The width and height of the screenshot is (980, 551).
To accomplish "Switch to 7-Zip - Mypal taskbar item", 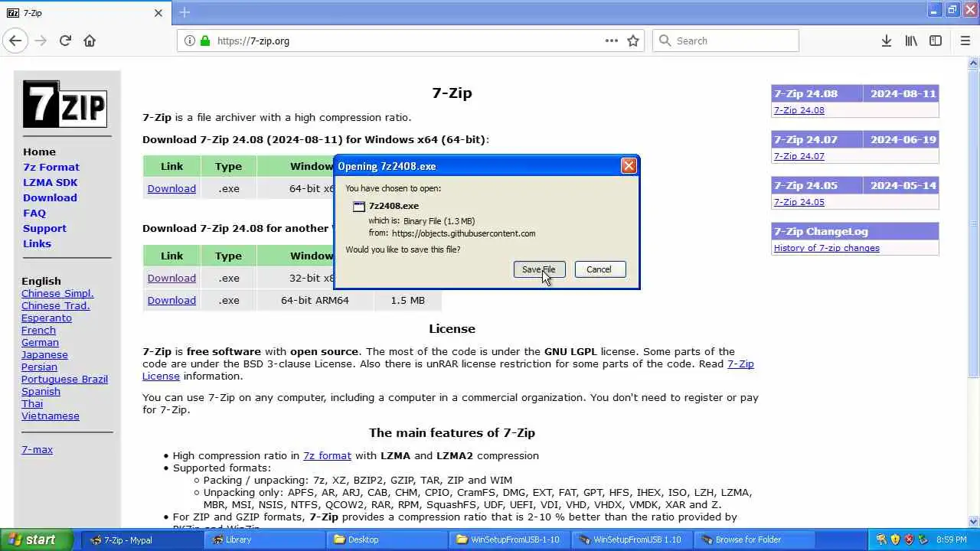I will [142, 540].
